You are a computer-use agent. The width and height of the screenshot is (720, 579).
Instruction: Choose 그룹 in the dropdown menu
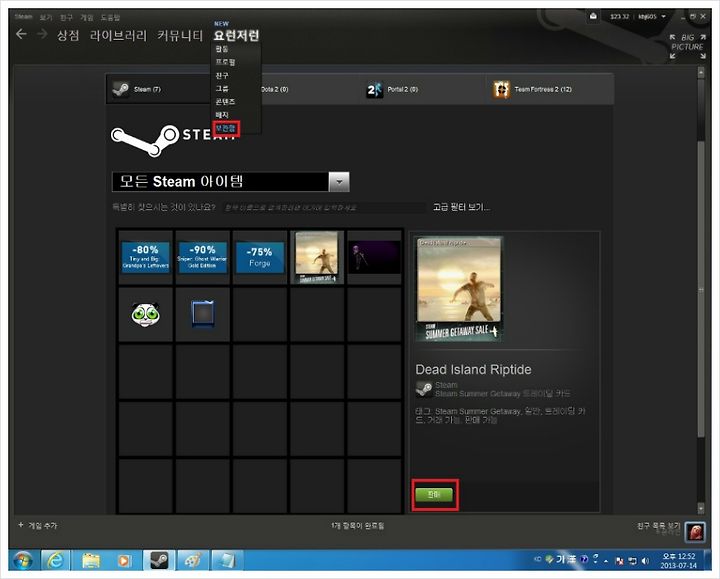pos(222,89)
